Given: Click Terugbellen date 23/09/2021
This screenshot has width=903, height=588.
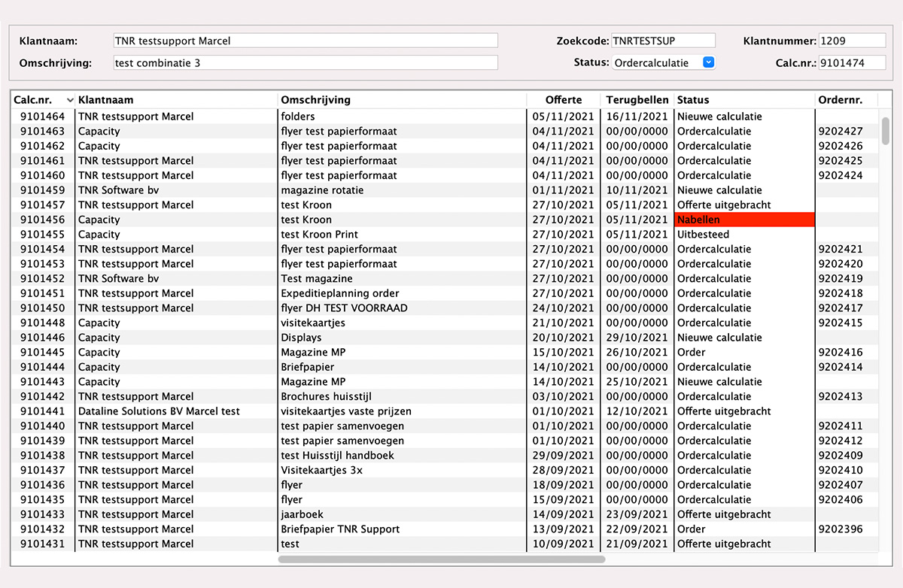Looking at the screenshot, I should click(637, 514).
